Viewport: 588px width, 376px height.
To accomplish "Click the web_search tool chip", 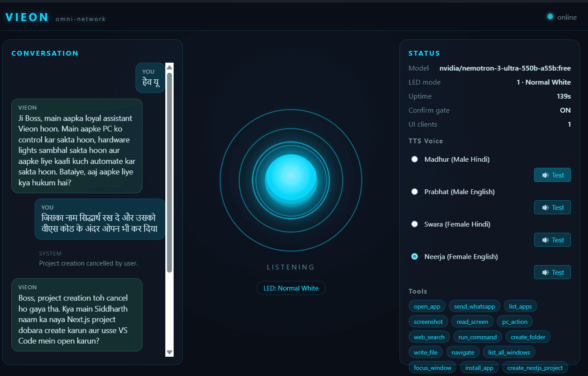I will (x=429, y=337).
